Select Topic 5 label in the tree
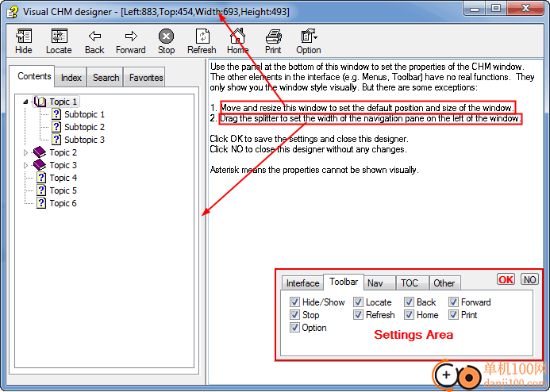The width and height of the screenshot is (550, 392). coord(63,190)
